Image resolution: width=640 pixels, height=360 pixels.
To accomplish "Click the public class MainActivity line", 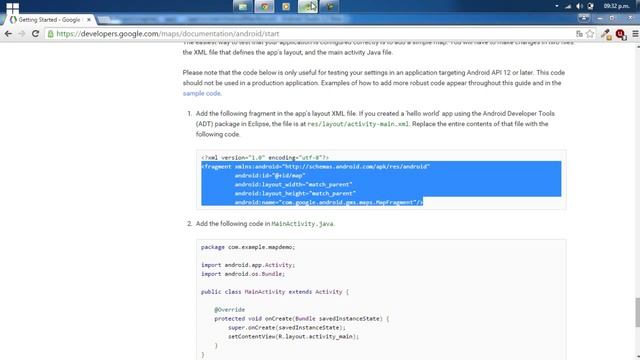I will pyautogui.click(x=275, y=292).
